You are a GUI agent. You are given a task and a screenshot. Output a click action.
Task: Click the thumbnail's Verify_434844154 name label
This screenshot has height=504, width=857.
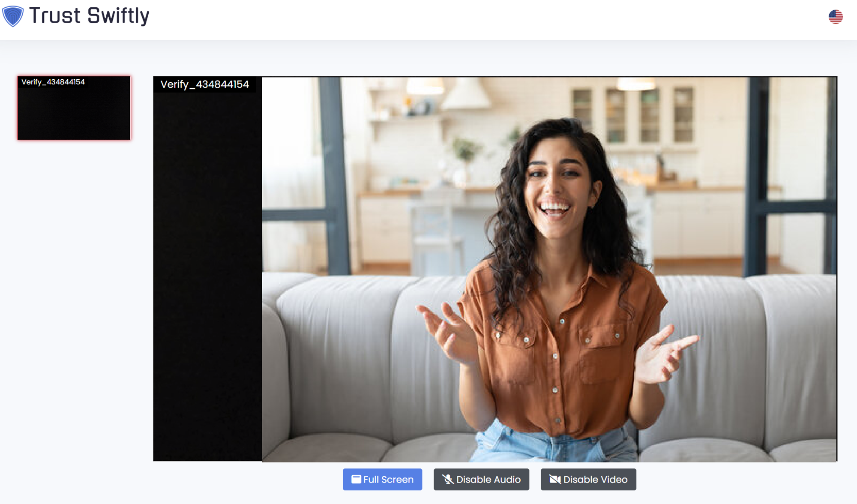53,82
